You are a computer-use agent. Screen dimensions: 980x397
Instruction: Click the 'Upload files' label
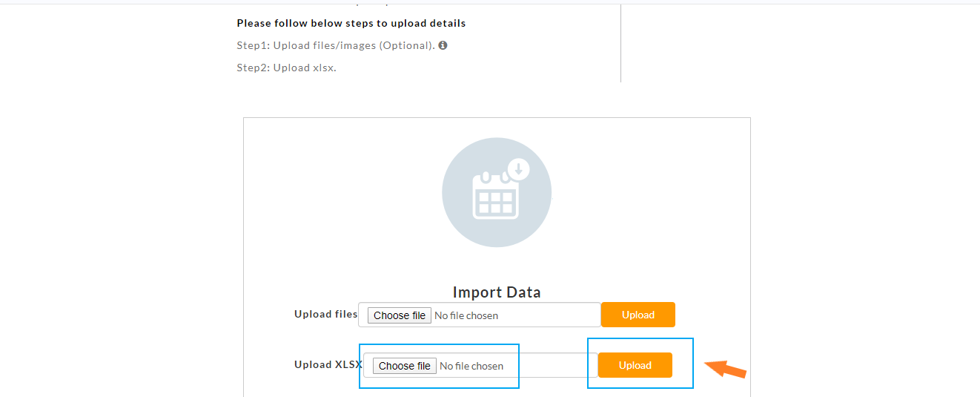pos(326,314)
